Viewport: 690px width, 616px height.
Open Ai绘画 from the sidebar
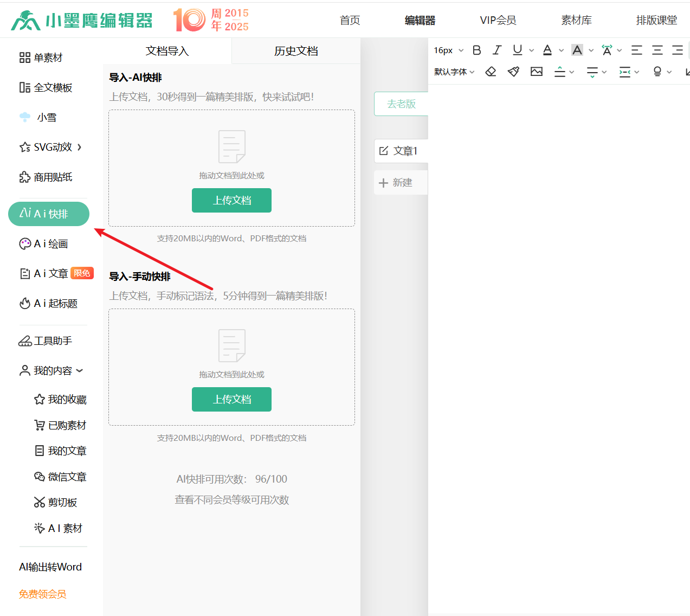[x=44, y=244]
